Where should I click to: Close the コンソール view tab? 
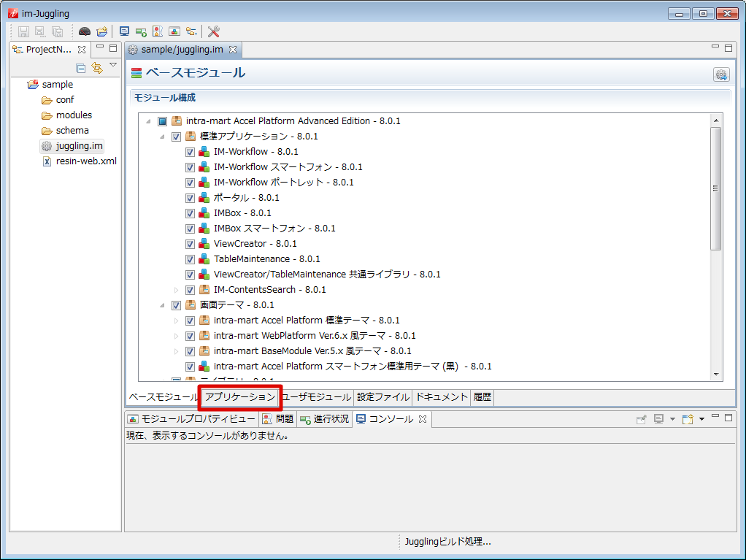point(423,419)
